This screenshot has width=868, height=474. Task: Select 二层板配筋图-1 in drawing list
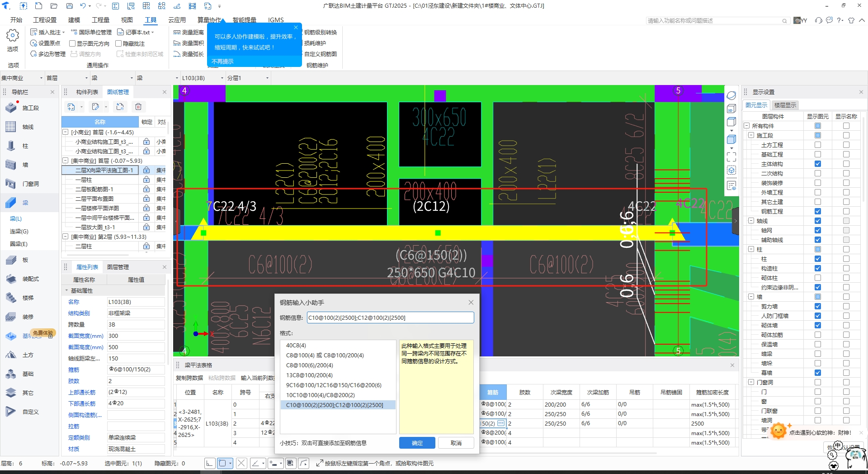click(x=94, y=189)
